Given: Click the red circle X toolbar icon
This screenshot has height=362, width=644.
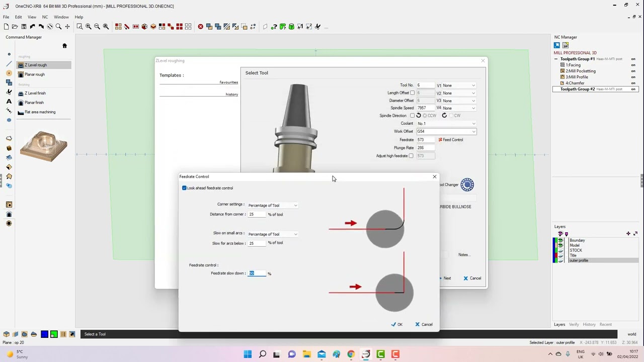Looking at the screenshot, I should 200,26.
